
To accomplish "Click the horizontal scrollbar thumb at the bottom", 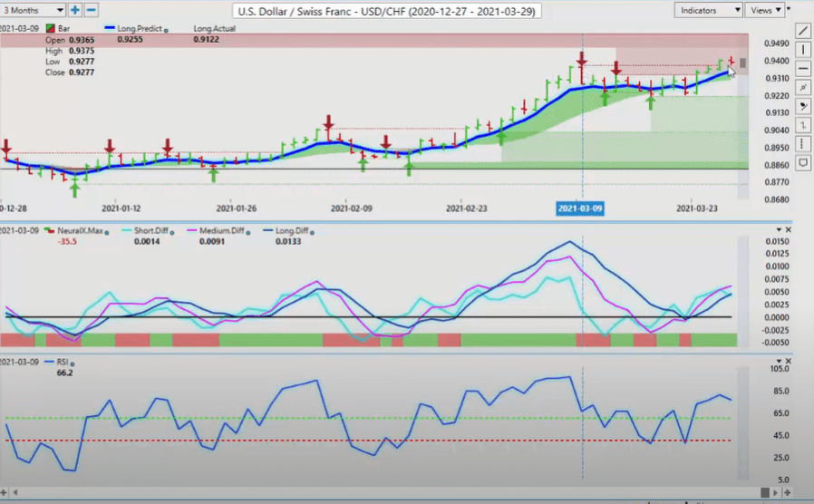I will pos(765,492).
